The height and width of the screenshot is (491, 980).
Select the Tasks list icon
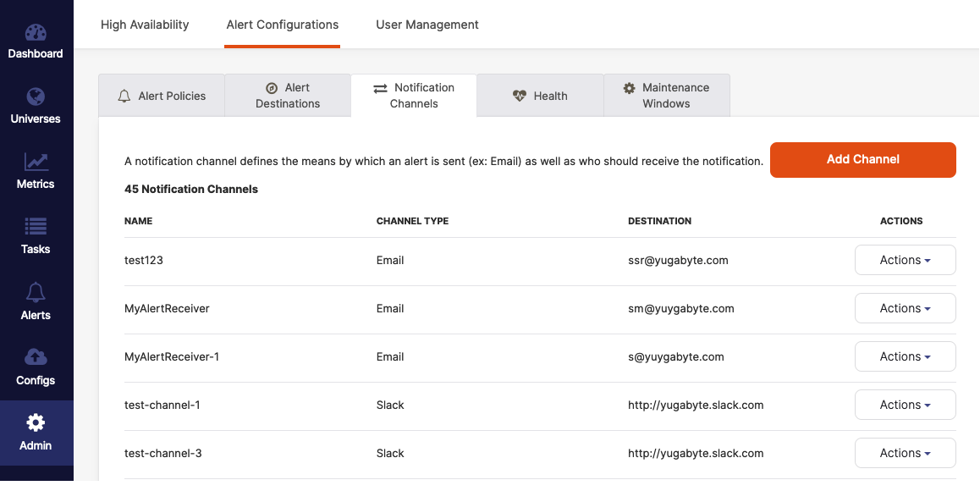pyautogui.click(x=36, y=227)
